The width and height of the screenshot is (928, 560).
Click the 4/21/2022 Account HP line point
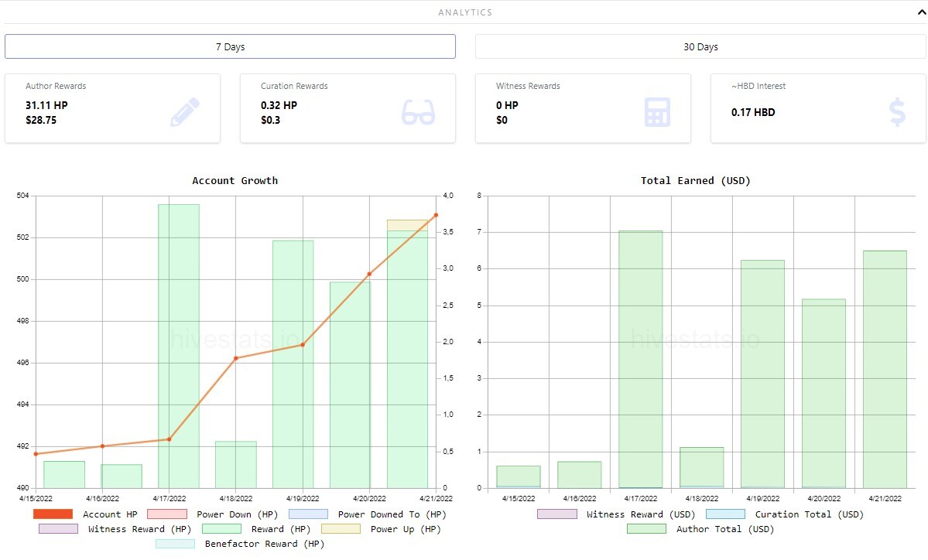coord(437,215)
